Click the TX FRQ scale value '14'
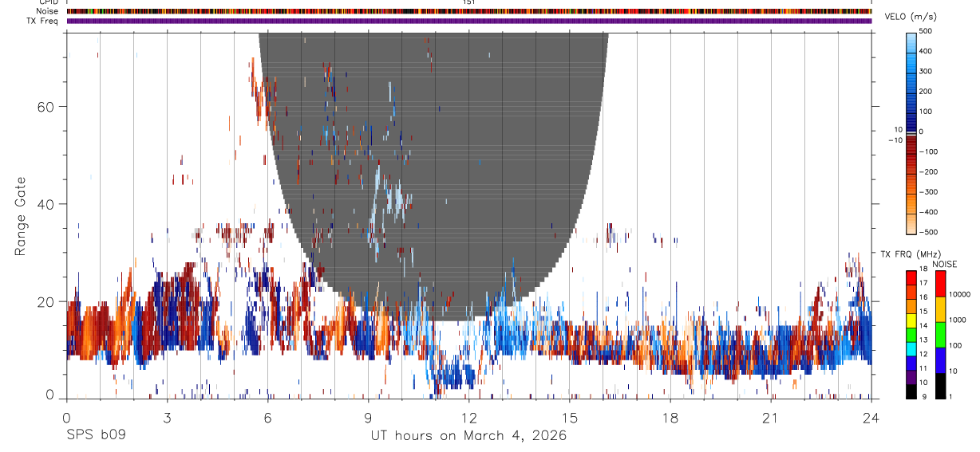Viewport: 980px width, 452px height. pyautogui.click(x=923, y=326)
